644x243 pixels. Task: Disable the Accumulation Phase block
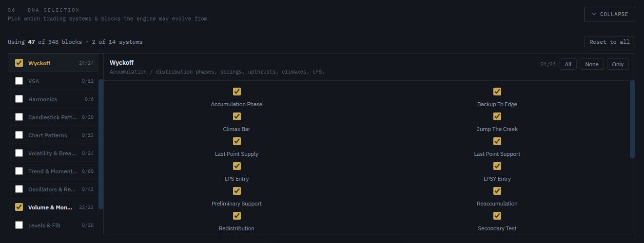pyautogui.click(x=236, y=92)
